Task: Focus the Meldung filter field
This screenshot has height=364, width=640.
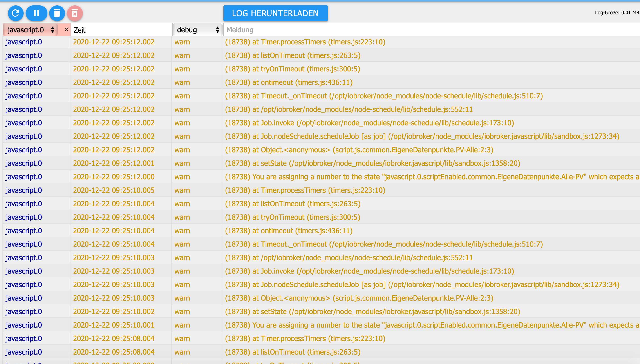Action: [x=425, y=30]
